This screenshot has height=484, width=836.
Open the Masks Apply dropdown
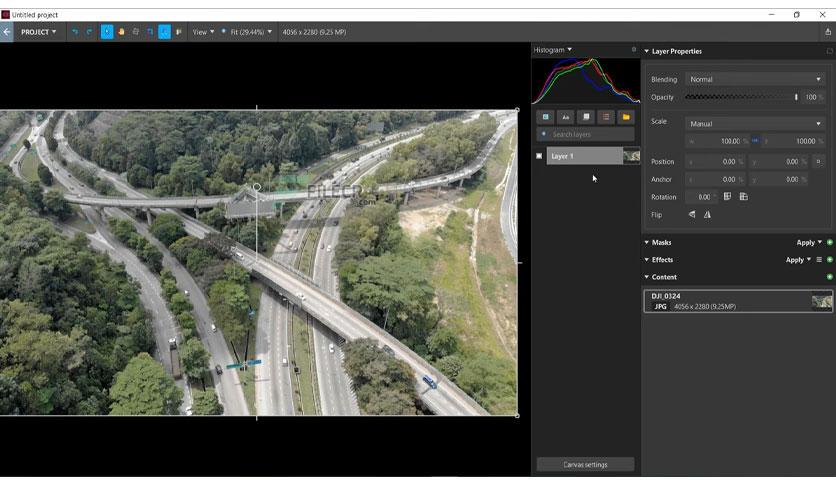(x=809, y=243)
